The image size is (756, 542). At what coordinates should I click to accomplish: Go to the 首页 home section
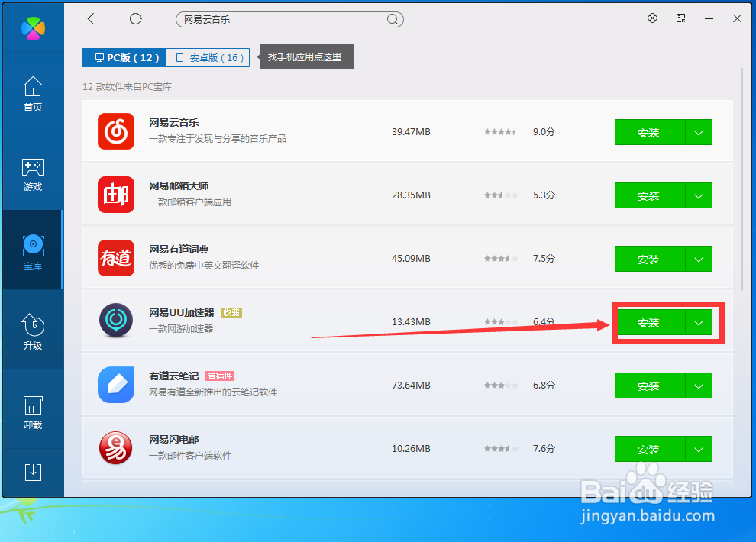tap(33, 94)
